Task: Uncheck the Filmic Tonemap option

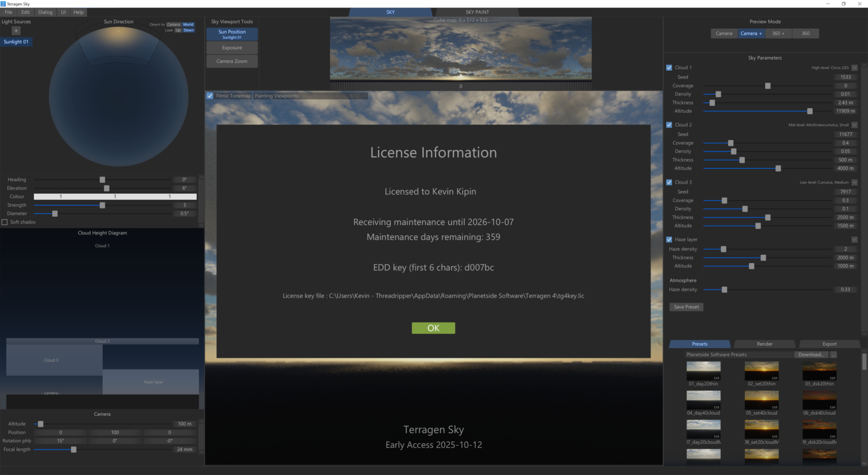Action: point(210,96)
